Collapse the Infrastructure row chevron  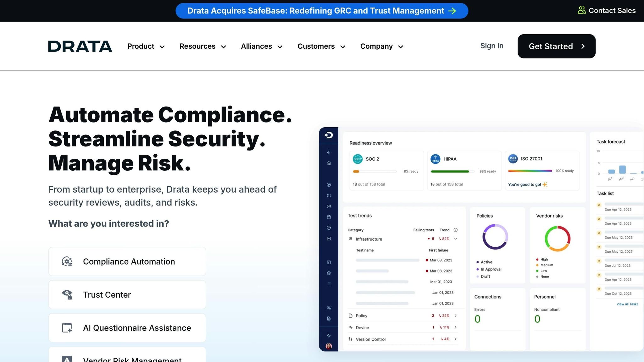456,239
